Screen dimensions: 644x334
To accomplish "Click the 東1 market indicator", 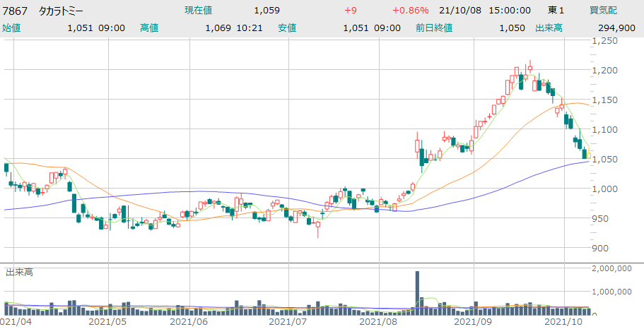I will [x=556, y=11].
